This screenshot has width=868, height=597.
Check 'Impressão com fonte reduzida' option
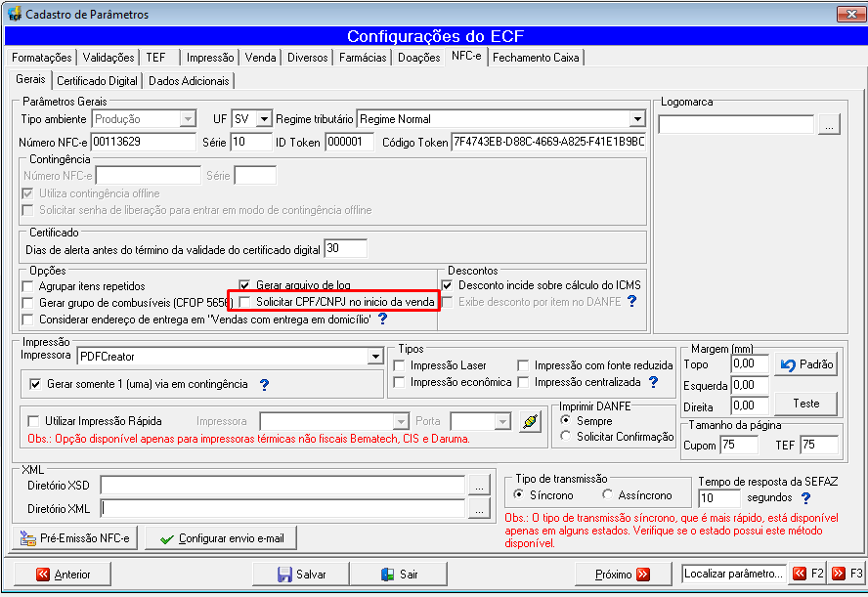click(523, 365)
